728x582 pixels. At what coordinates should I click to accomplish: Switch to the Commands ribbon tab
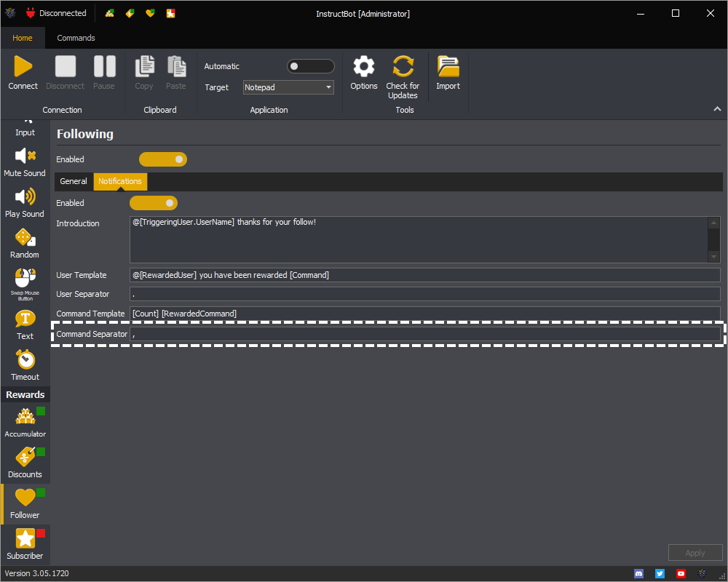point(76,38)
